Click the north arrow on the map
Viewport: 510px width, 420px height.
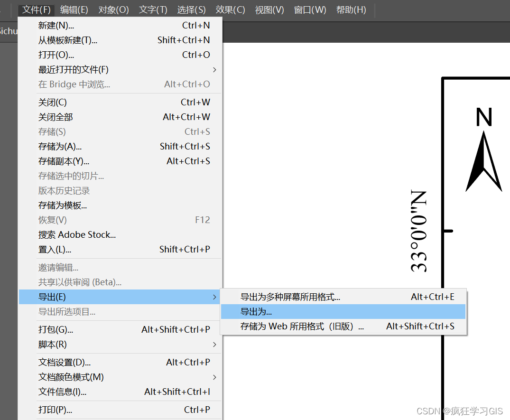point(483,161)
